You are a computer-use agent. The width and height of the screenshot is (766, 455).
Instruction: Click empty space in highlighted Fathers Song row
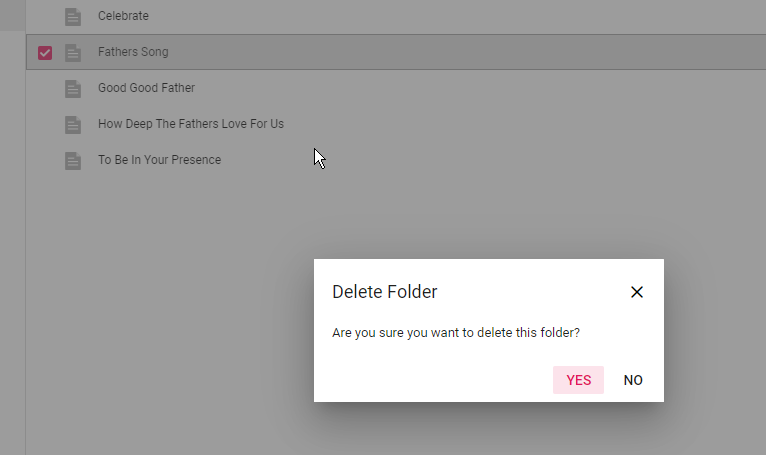coord(464,52)
